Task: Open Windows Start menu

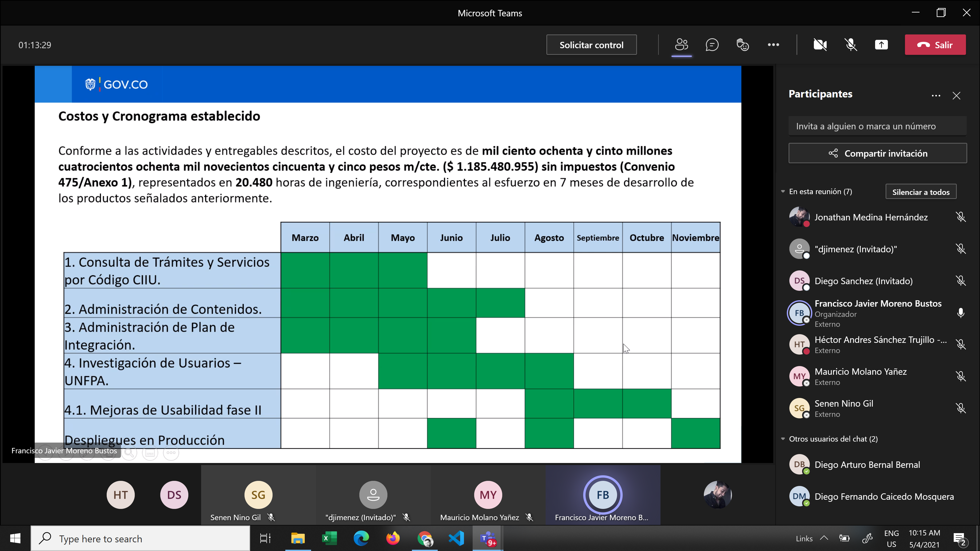Action: (15, 539)
